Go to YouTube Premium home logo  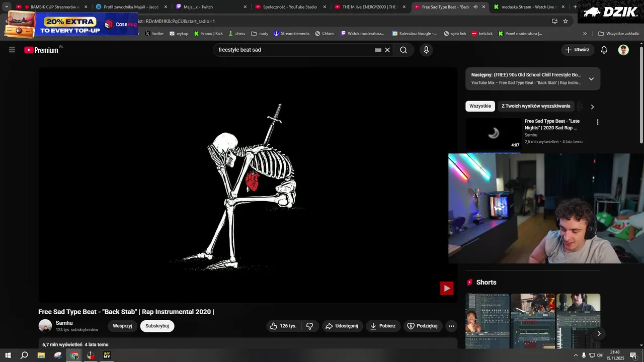42,50
